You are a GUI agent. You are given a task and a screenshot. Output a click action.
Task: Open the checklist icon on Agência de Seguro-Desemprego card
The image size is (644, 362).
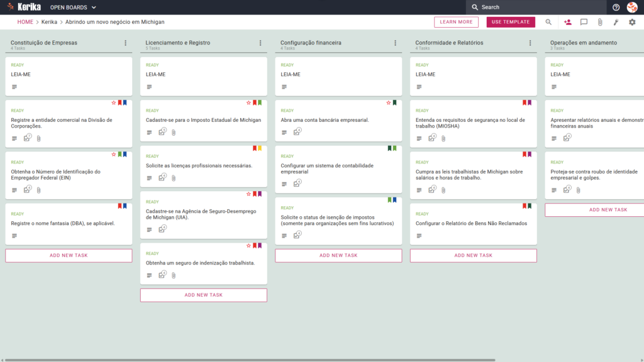pyautogui.click(x=162, y=229)
